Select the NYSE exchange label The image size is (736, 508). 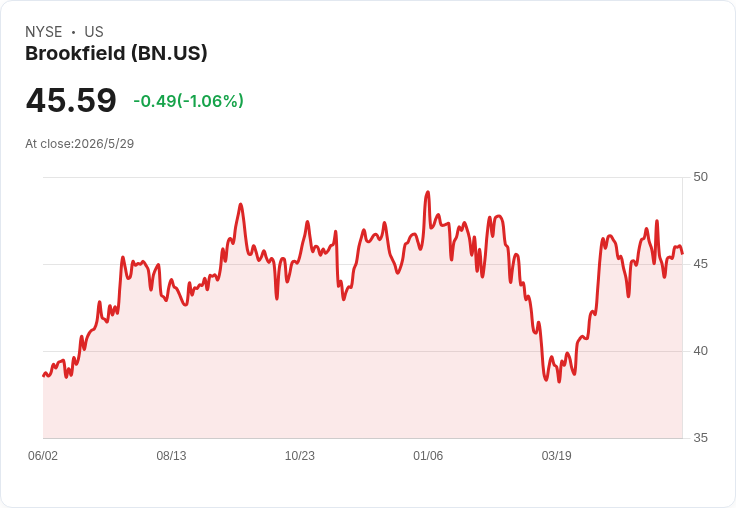(44, 32)
